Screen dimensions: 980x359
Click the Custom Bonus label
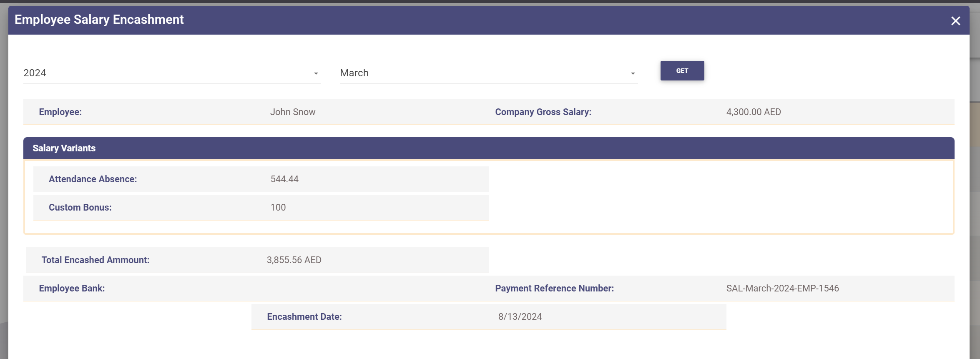click(80, 208)
